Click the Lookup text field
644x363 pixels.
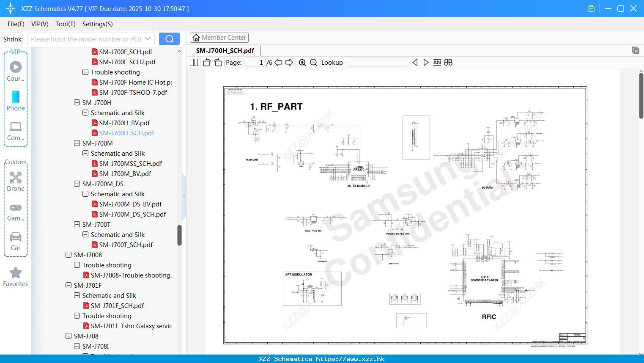(x=378, y=63)
